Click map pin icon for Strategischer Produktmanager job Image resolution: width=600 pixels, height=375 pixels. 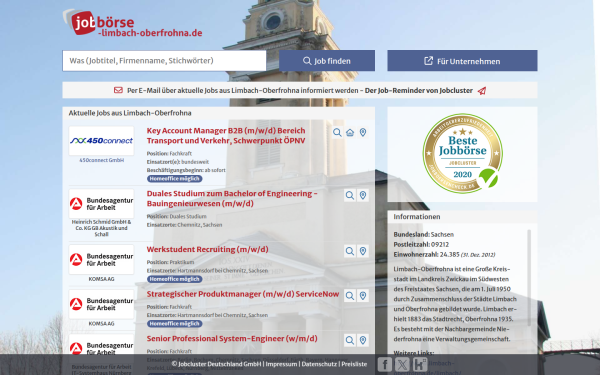[363, 295]
